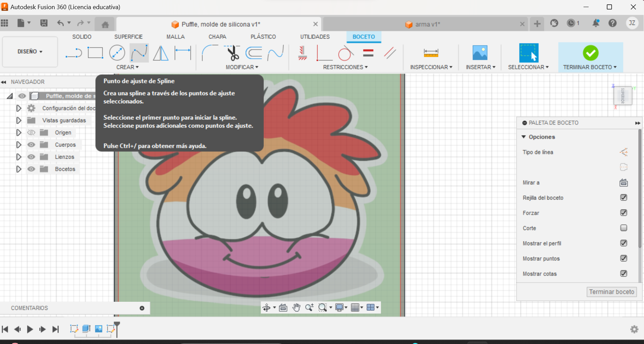
Task: Open notifications bell icon
Action: point(596,23)
